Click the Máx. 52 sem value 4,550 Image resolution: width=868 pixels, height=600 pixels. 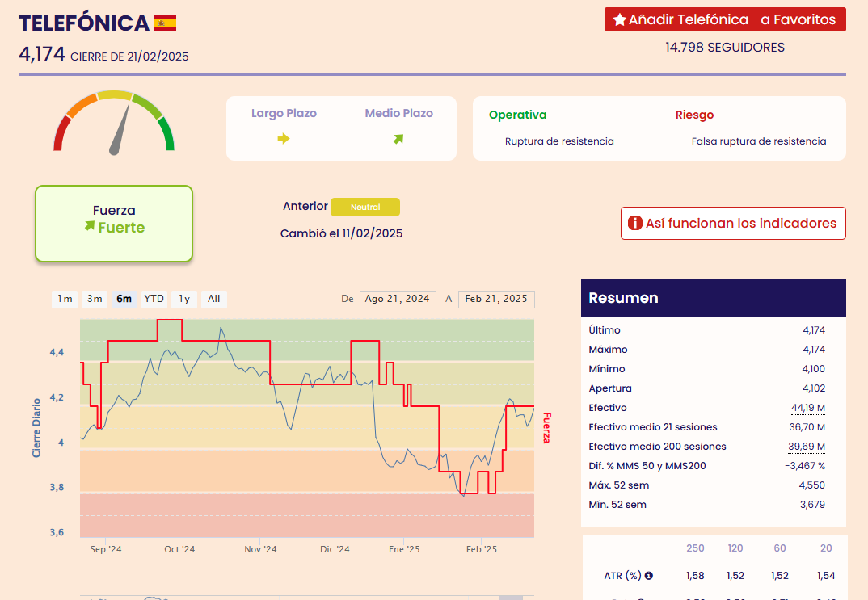[x=811, y=485]
